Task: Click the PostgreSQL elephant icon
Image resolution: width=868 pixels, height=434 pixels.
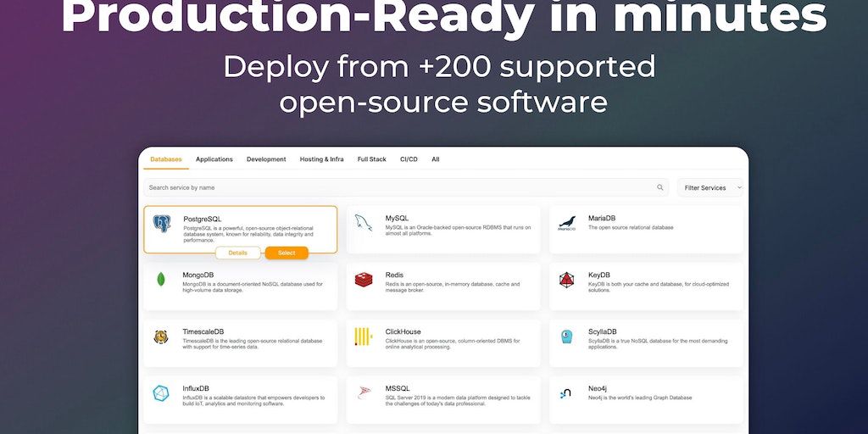Action: 162,224
